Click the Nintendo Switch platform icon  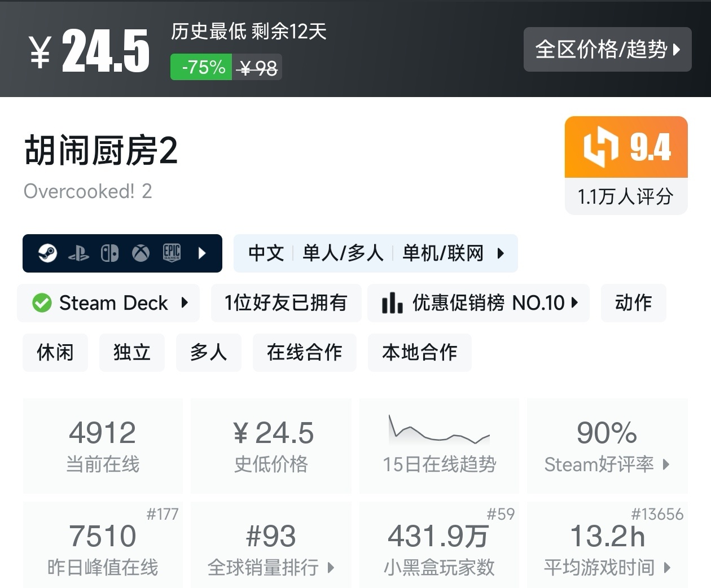109,253
